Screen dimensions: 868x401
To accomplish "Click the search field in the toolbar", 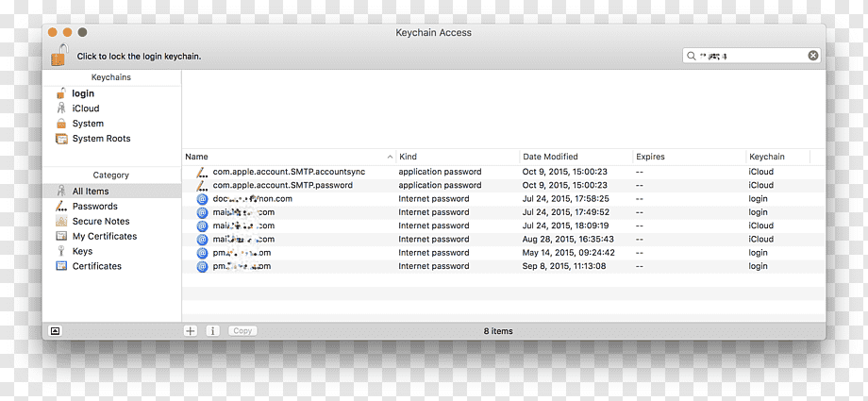I will tap(751, 56).
